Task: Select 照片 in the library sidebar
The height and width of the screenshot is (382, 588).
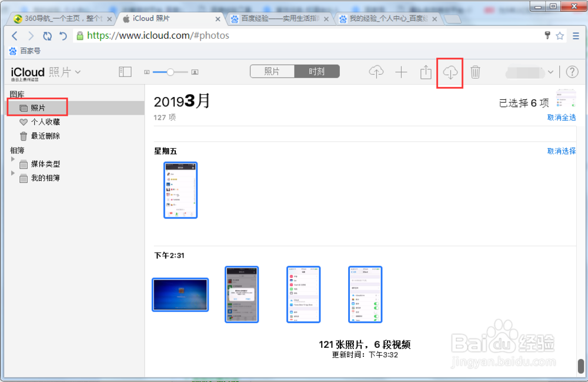Action: click(x=75, y=108)
